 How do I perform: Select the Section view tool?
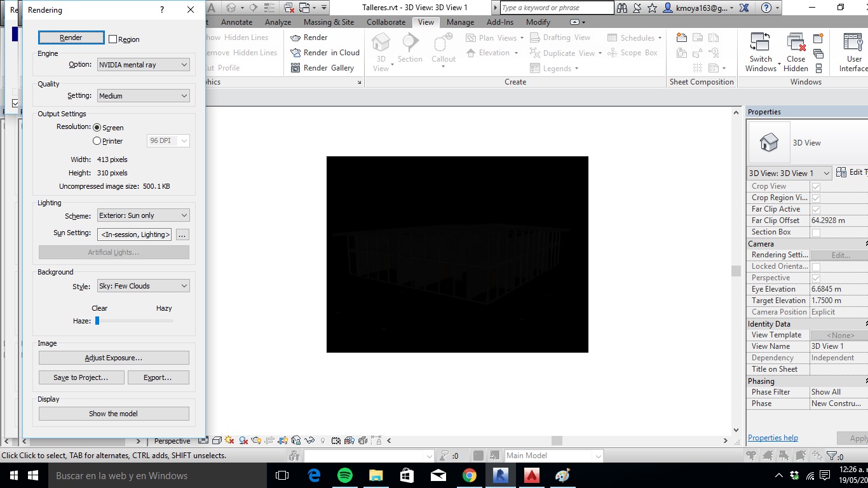coord(410,49)
